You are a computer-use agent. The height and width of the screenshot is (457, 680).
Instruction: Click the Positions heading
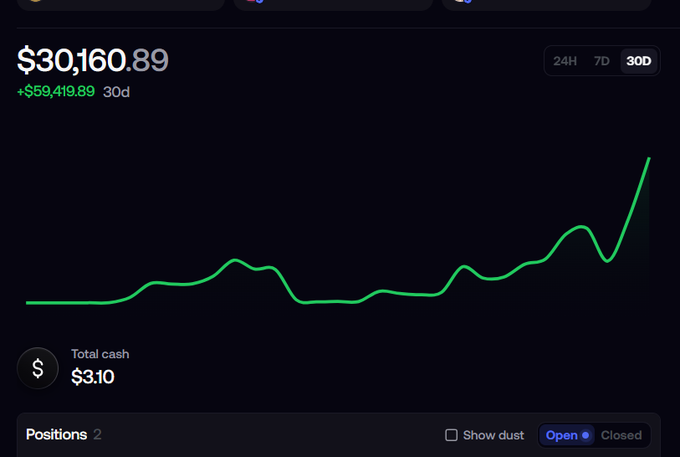click(56, 434)
